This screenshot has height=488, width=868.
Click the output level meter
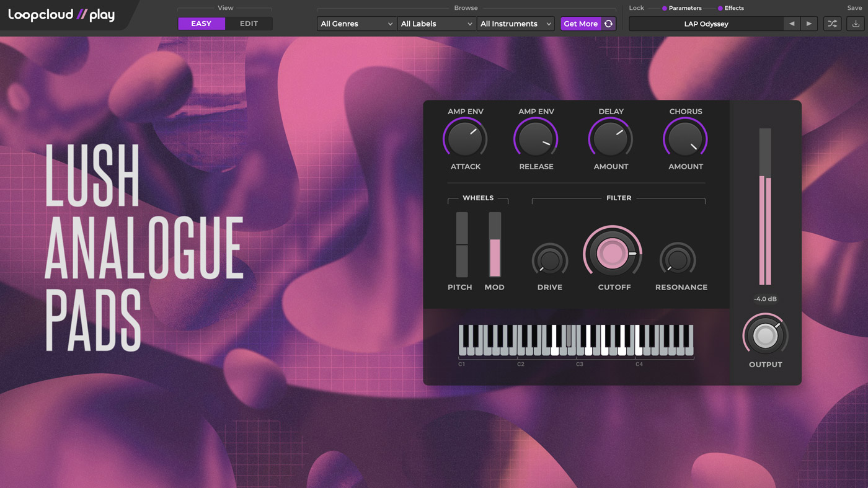(x=766, y=206)
